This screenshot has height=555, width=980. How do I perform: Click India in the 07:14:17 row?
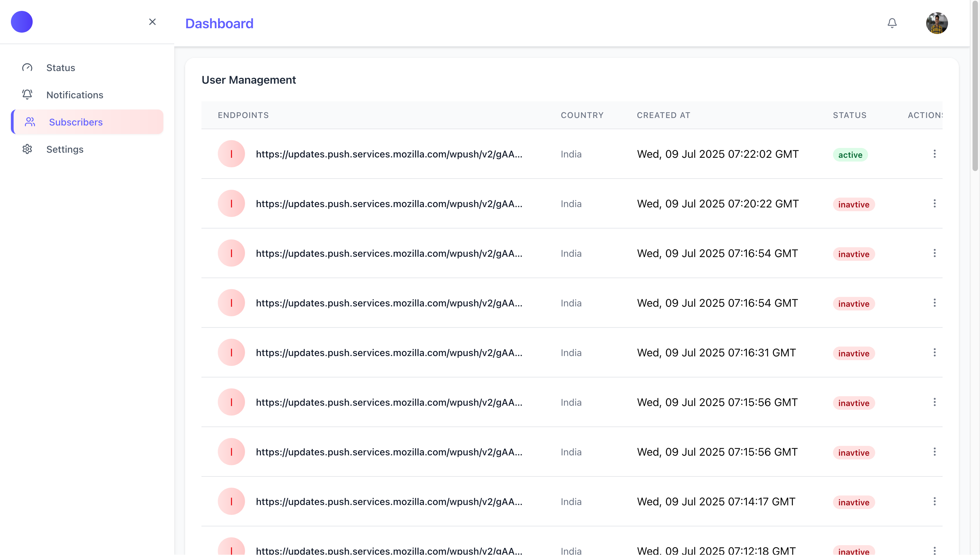click(x=571, y=502)
